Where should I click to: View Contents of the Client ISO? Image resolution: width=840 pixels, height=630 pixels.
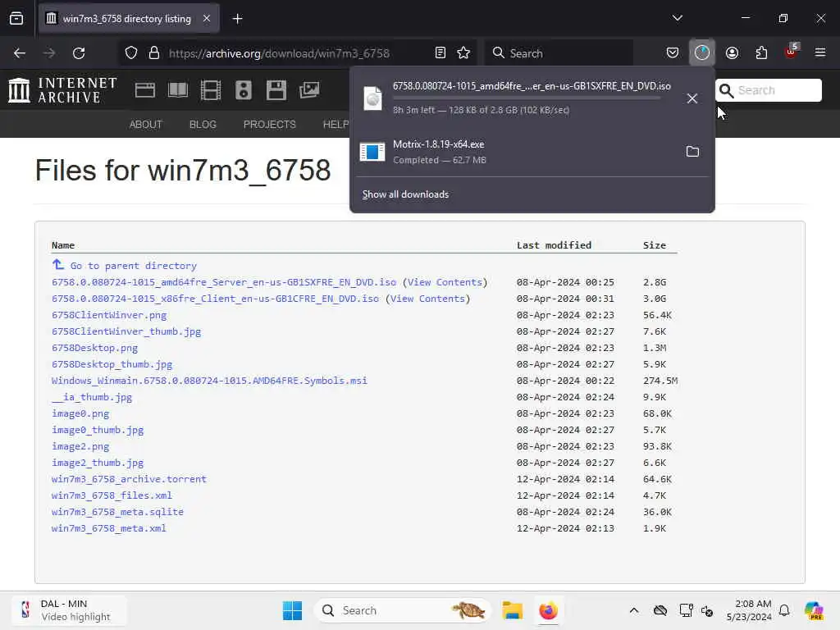click(427, 299)
